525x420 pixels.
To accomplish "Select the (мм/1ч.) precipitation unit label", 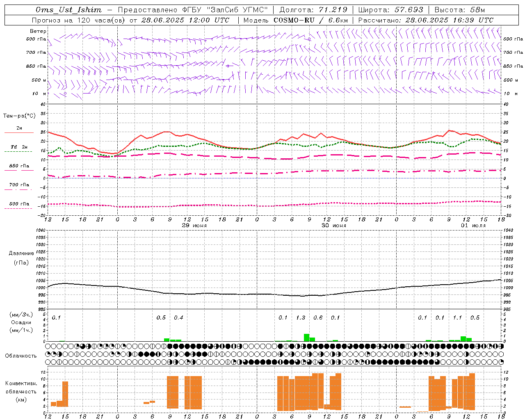I will (21, 330).
